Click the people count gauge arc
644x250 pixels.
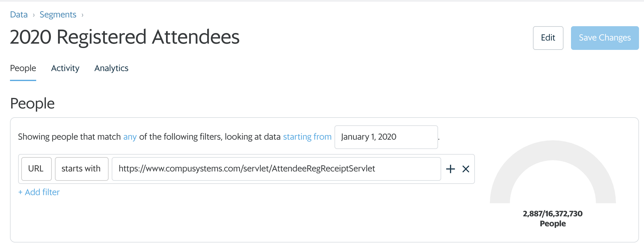tap(553, 150)
